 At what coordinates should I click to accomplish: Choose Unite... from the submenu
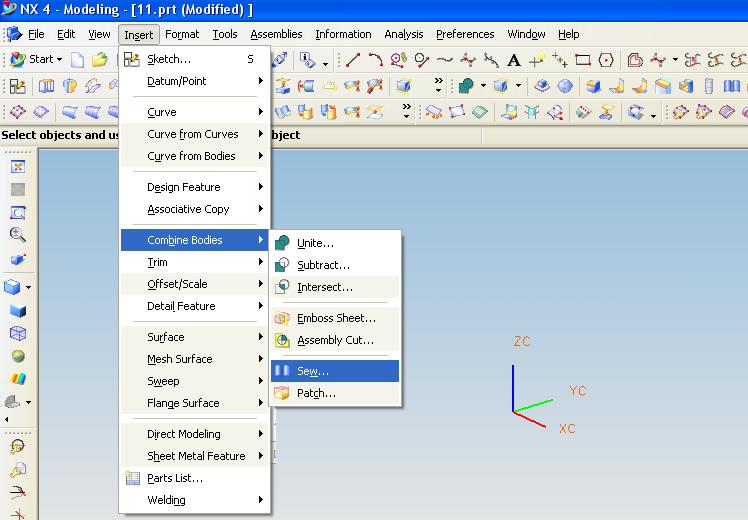[x=335, y=243]
